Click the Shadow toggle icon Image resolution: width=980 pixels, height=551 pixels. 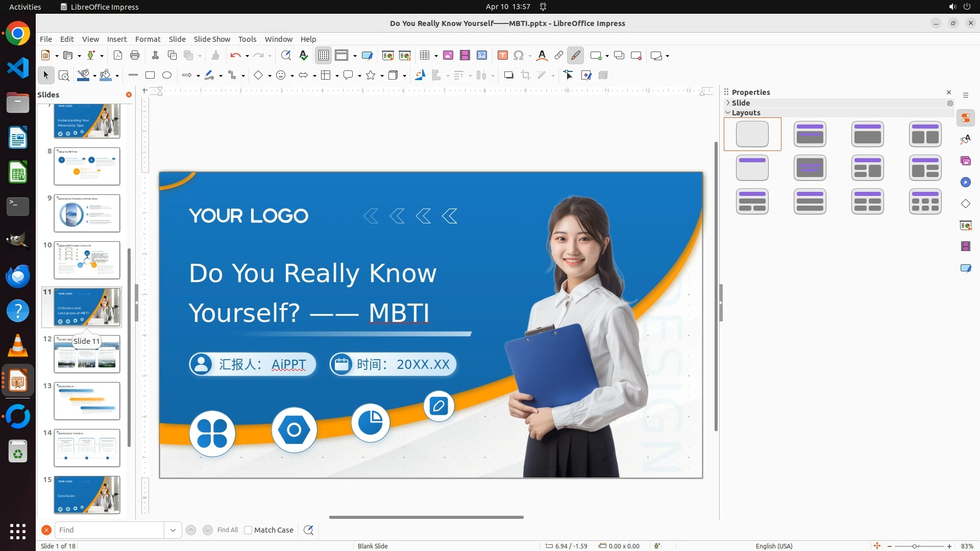tap(508, 76)
